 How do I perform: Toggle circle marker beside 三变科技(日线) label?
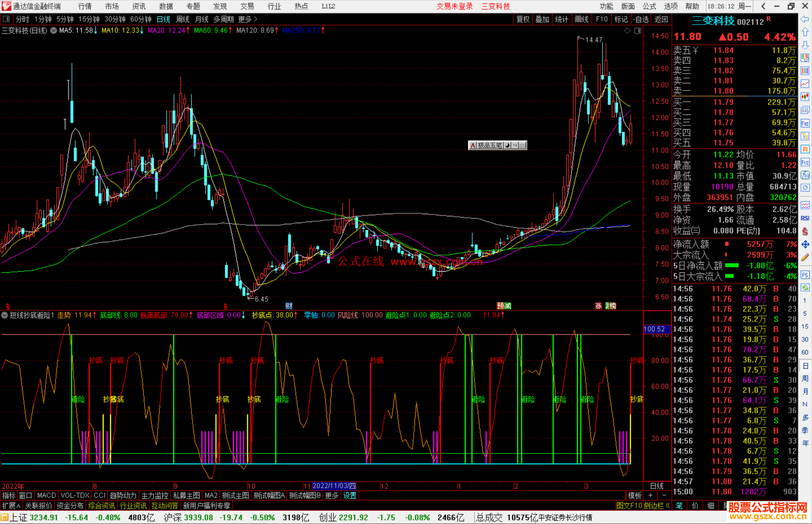click(54, 30)
